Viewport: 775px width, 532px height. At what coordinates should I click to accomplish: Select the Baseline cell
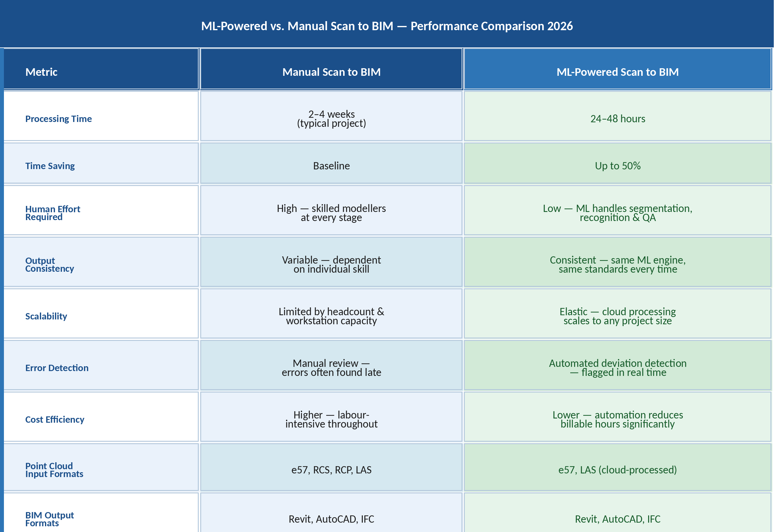(331, 166)
